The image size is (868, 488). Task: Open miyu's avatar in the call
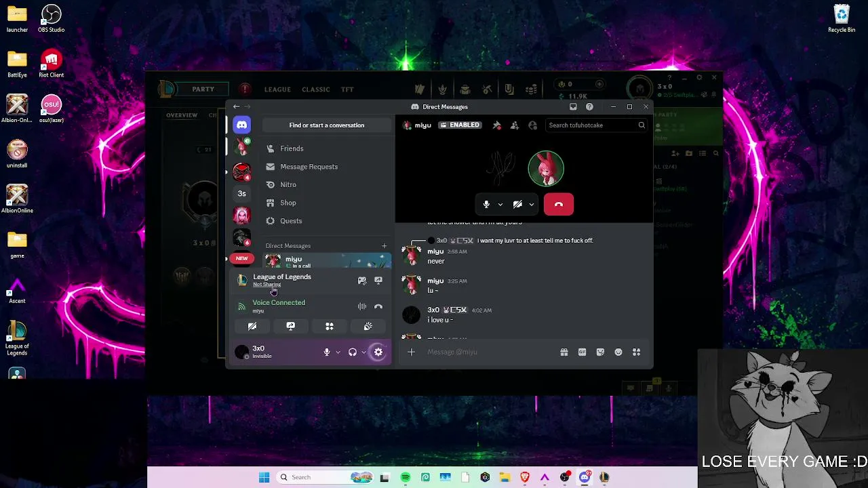click(546, 169)
